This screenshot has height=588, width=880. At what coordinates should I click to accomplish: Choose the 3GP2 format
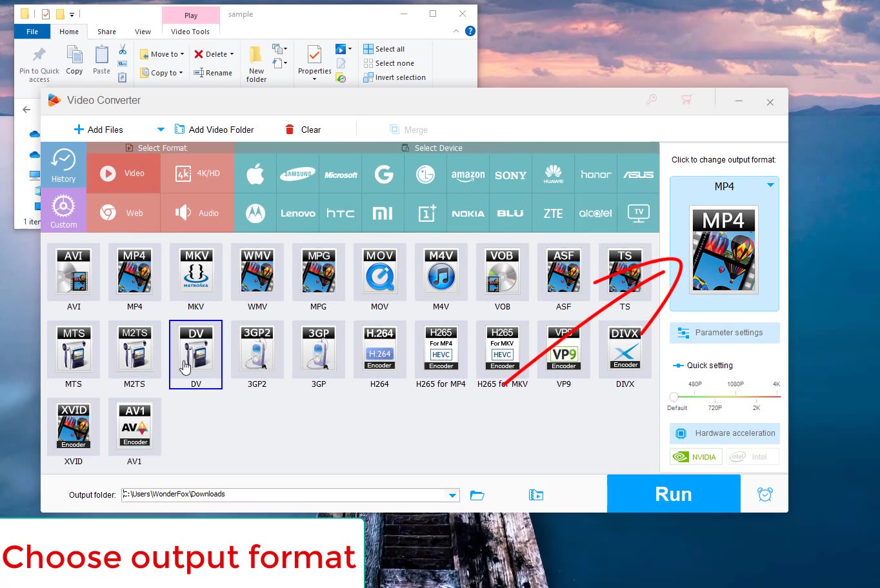pyautogui.click(x=257, y=349)
